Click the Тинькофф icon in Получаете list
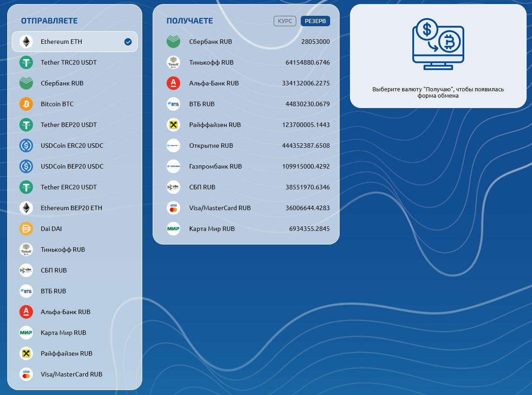 coord(173,62)
